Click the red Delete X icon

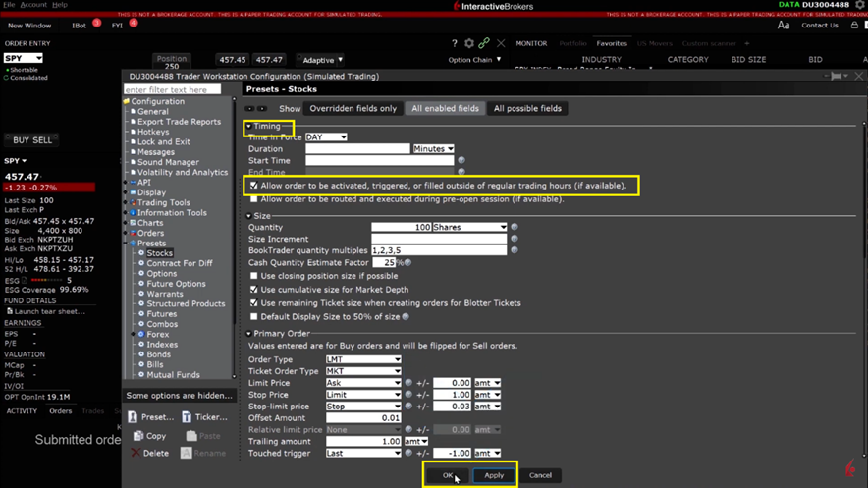click(x=136, y=454)
